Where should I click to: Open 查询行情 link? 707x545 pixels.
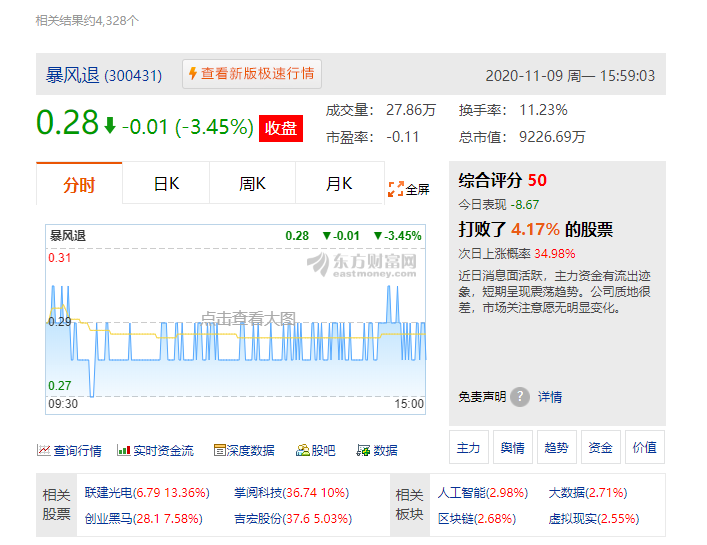77,450
